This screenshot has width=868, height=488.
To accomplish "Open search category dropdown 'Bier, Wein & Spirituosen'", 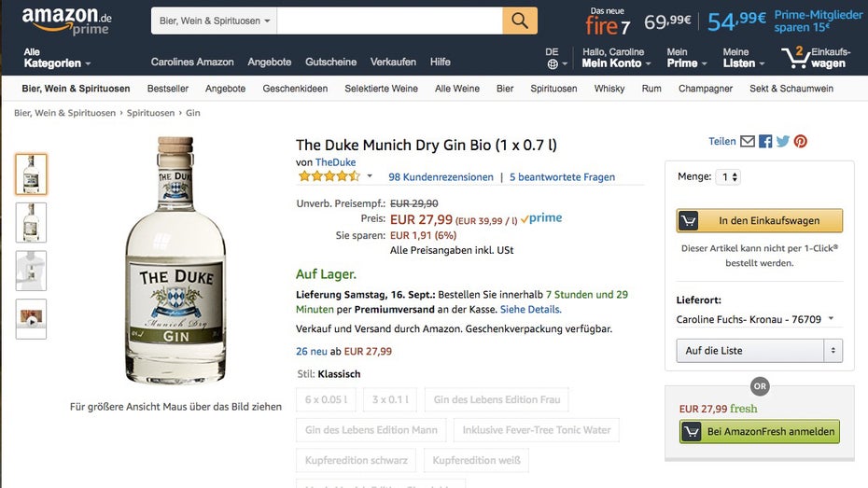I will [x=215, y=21].
